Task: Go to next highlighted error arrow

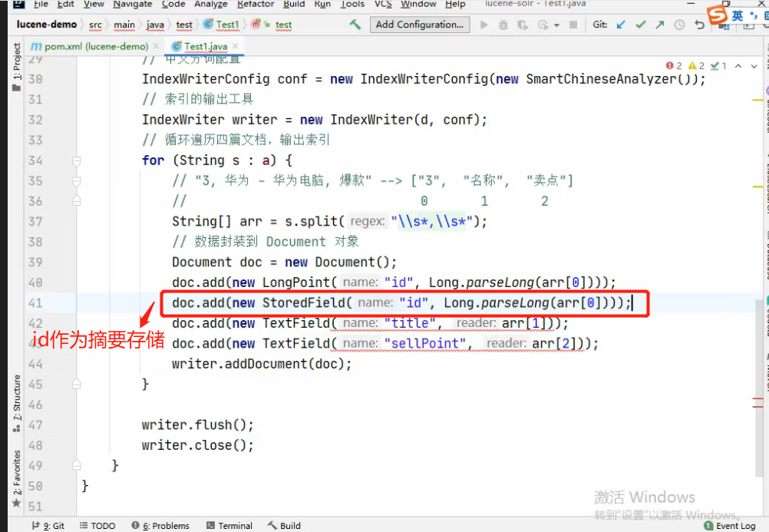Action: (754, 66)
